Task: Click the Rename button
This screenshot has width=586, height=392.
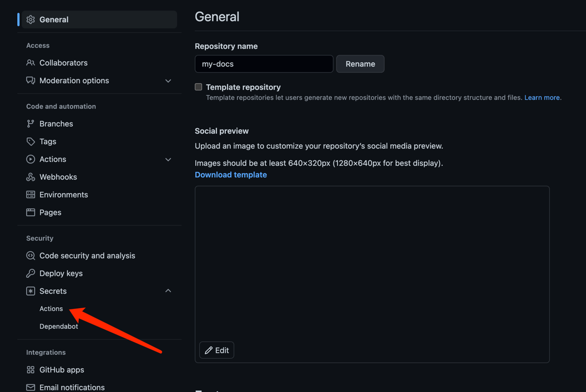Action: [x=360, y=64]
